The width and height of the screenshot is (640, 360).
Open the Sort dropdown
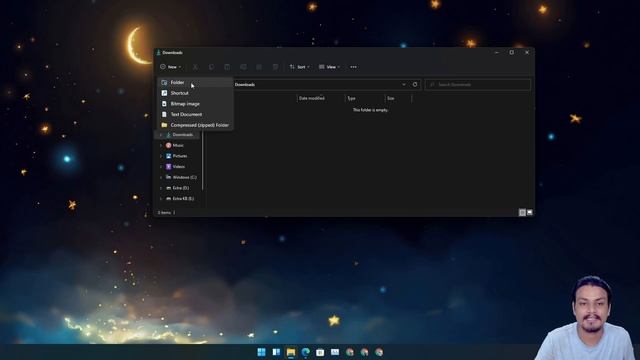300,67
